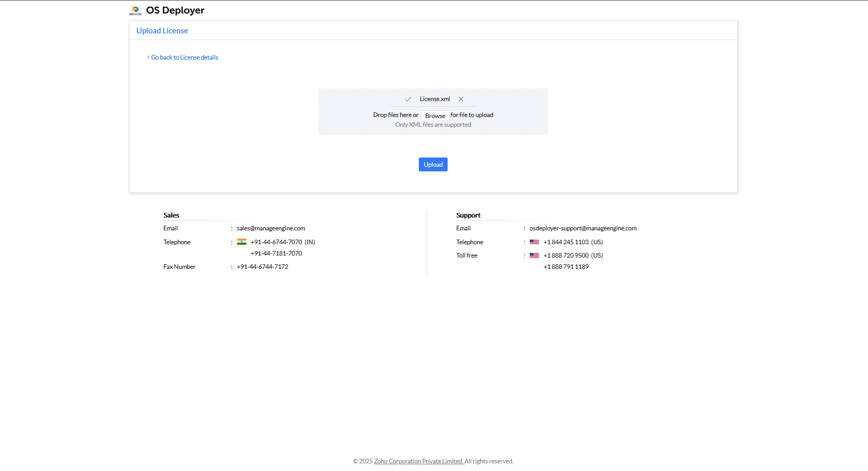Click the green checkmark beside License.xml

[x=408, y=99]
